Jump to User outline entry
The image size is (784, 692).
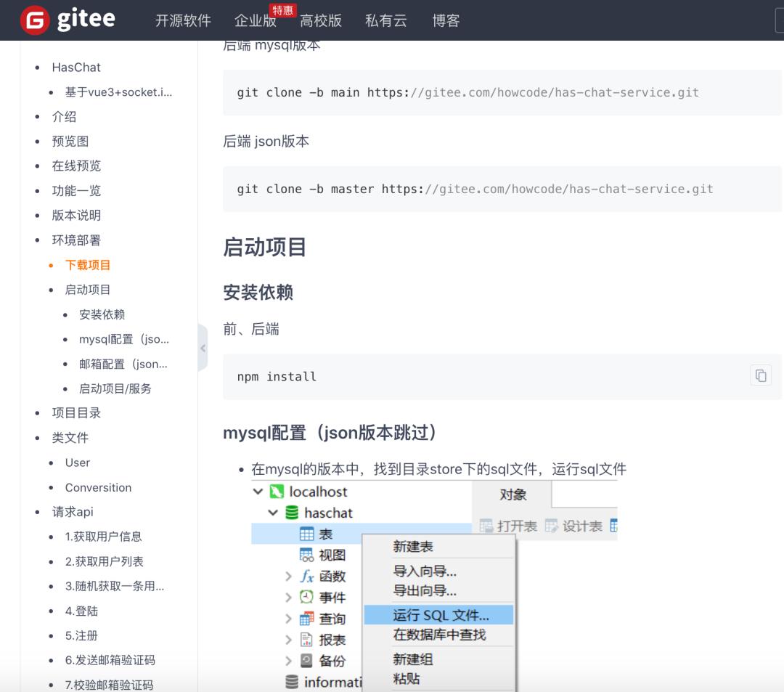pos(78,463)
